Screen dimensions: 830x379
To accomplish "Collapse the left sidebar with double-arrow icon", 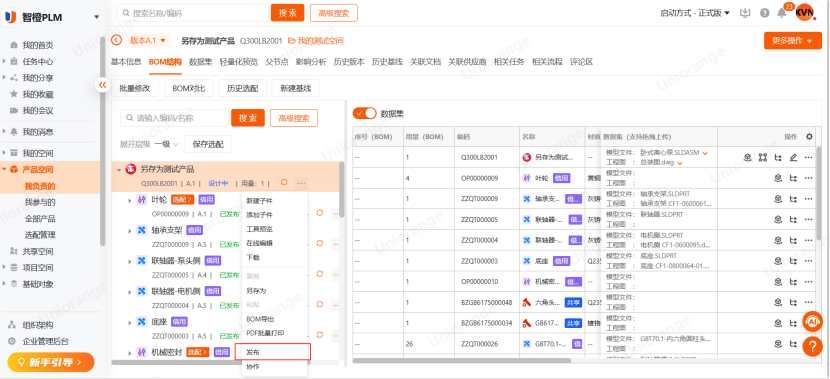I will coord(102,85).
